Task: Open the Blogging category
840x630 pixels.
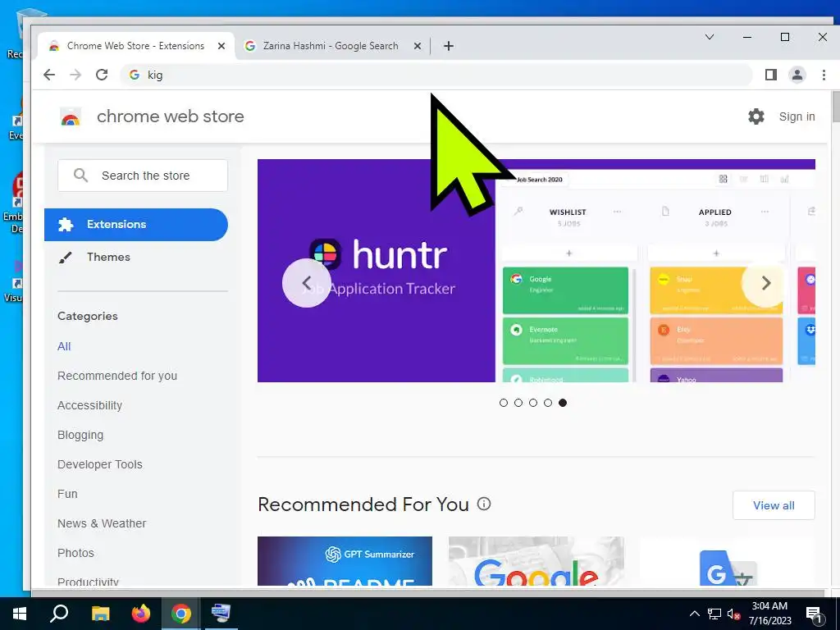Action: pos(80,435)
